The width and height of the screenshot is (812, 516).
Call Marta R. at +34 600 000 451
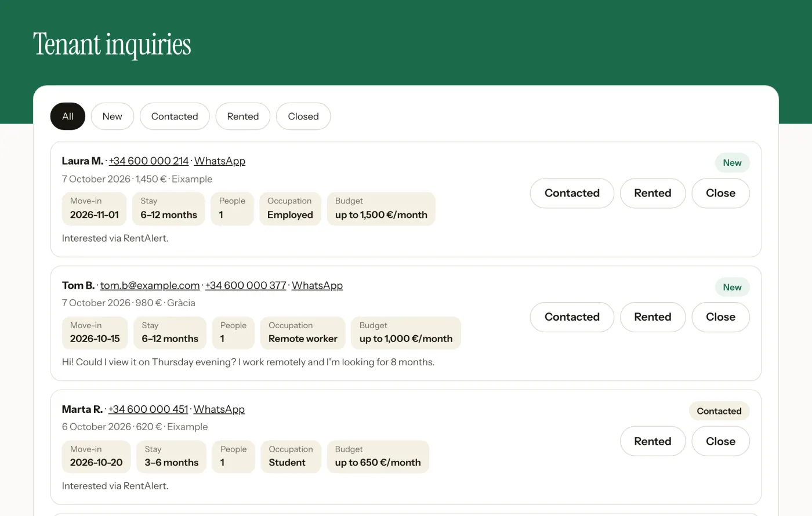[x=148, y=409]
